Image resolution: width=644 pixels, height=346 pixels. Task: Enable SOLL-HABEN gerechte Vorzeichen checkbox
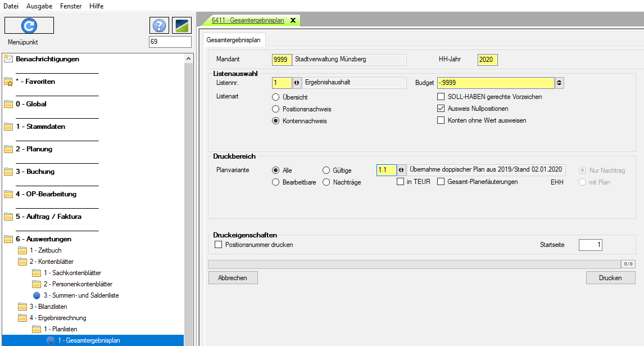(441, 97)
